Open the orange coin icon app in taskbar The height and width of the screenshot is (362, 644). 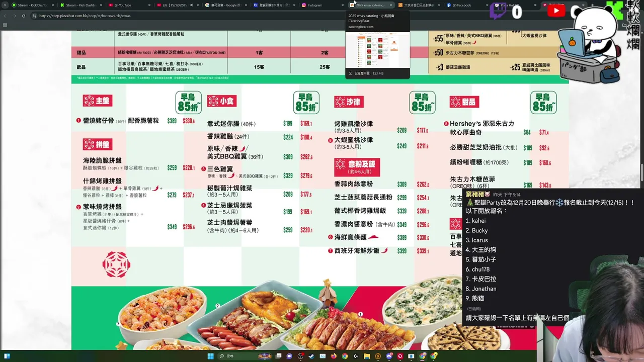tap(378, 356)
